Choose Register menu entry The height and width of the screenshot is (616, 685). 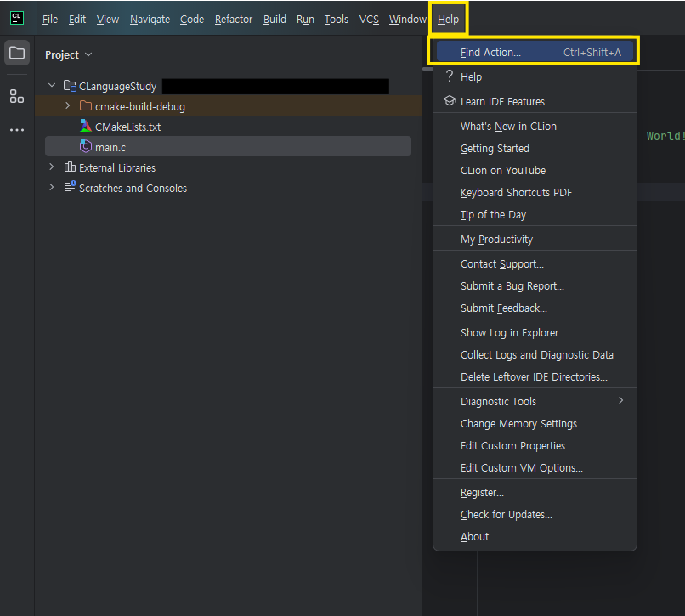[535, 492]
